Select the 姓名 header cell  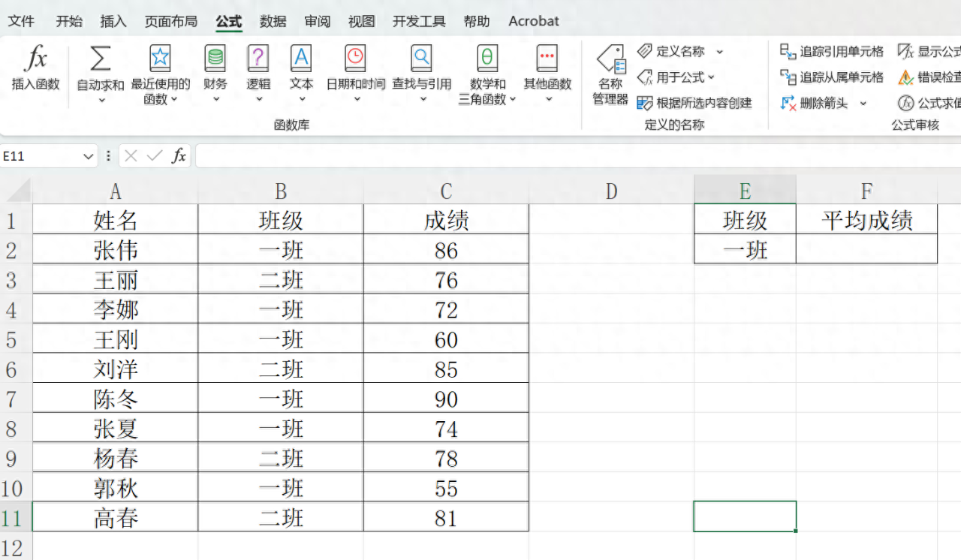pos(116,220)
